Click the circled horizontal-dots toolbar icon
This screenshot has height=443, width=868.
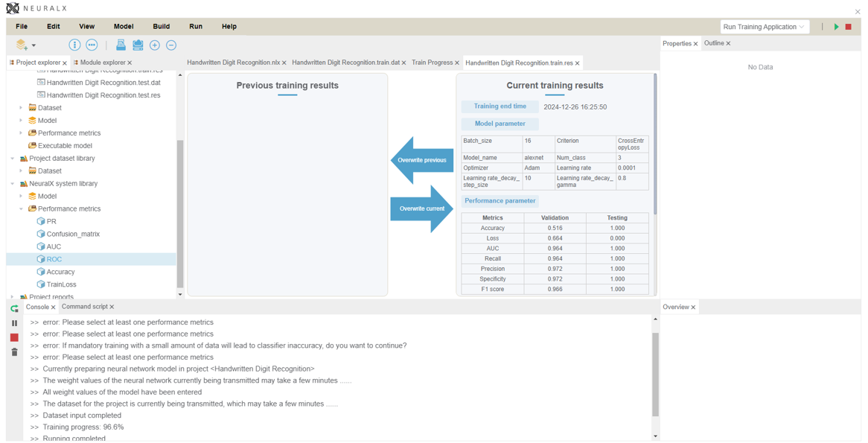click(92, 45)
